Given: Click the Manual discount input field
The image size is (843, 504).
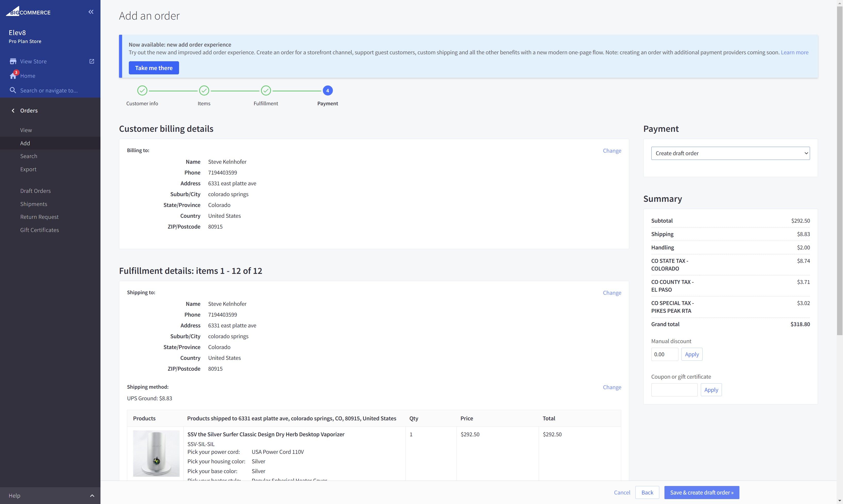Looking at the screenshot, I should (x=664, y=354).
